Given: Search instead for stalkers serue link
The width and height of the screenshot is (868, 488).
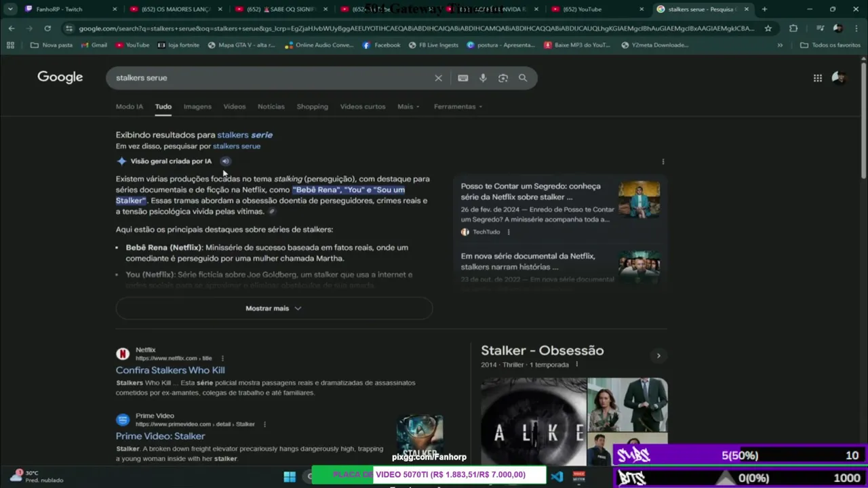Looking at the screenshot, I should coord(237,146).
